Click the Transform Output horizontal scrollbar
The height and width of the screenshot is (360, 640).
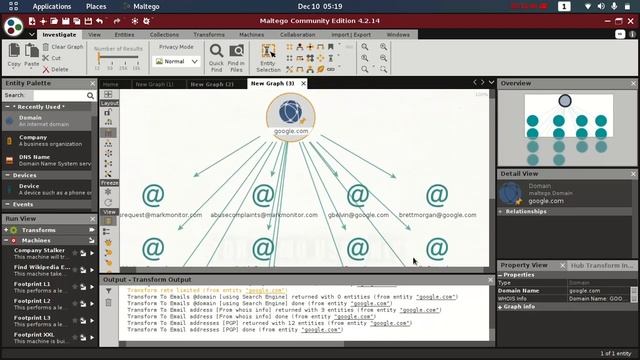(304, 344)
